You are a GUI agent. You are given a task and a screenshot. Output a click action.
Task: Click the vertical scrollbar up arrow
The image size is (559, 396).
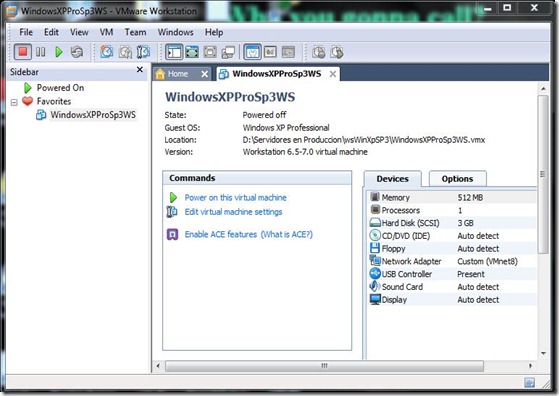point(543,88)
